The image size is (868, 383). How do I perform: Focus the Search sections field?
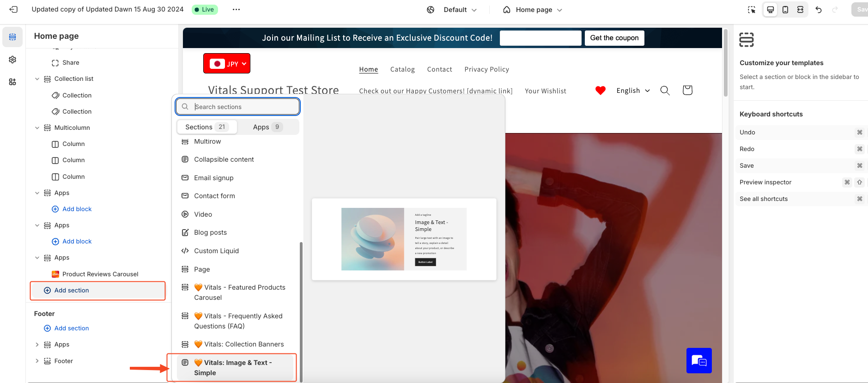(x=237, y=107)
